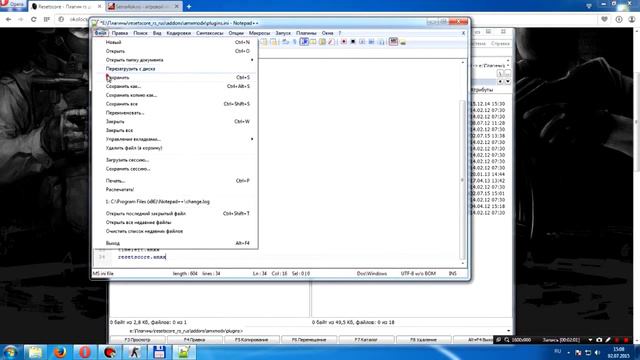Viewport: 640px width, 360px height.
Task: Open the Синтаксисы menu
Action: tap(209, 33)
